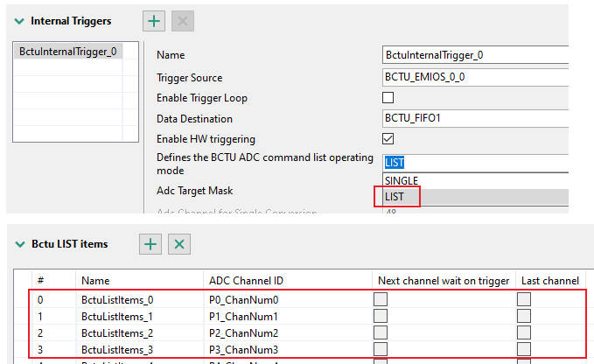Delete the selected Bctu LIST item
Screen dimensions: 594x364
pyautogui.click(x=178, y=244)
